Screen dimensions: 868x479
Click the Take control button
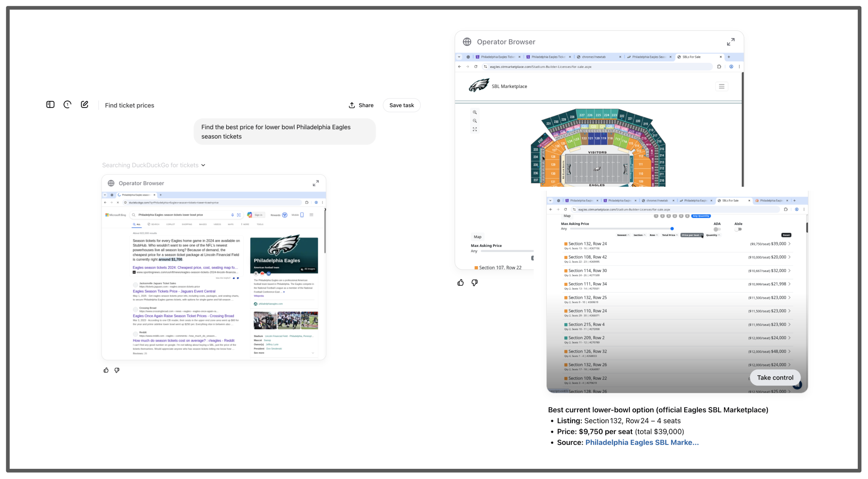click(775, 378)
